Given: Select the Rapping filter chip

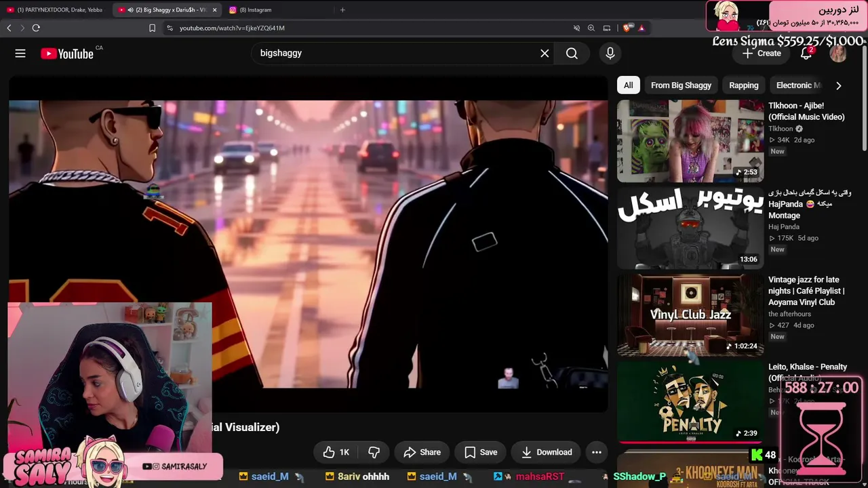Looking at the screenshot, I should (x=744, y=85).
